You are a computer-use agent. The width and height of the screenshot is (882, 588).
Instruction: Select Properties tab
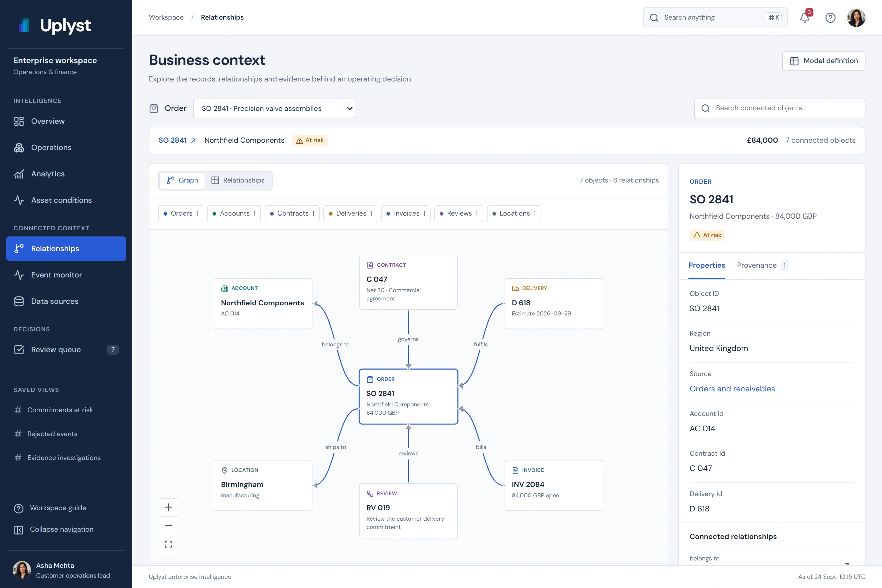point(707,266)
